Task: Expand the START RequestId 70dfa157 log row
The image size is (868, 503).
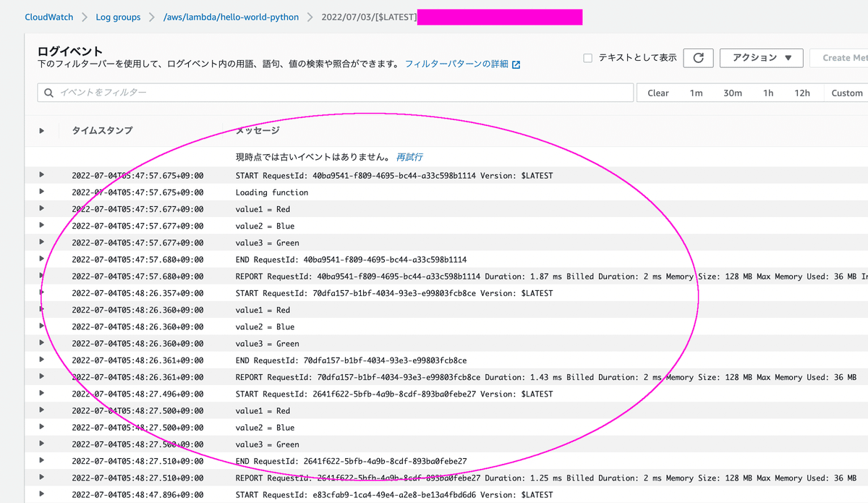Action: (x=42, y=292)
